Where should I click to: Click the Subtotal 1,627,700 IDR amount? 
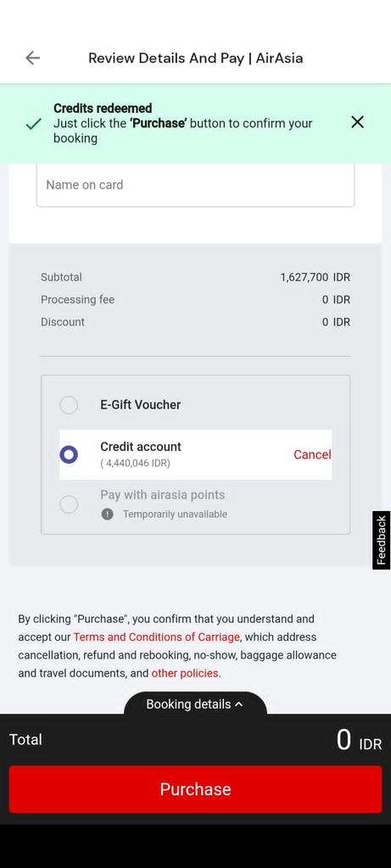point(316,277)
